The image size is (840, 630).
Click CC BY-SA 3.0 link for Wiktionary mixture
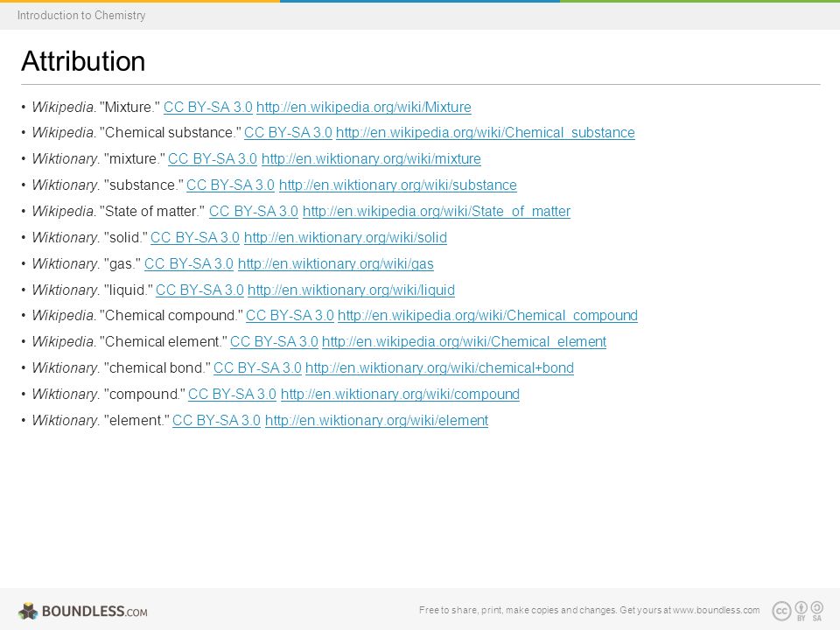[213, 158]
